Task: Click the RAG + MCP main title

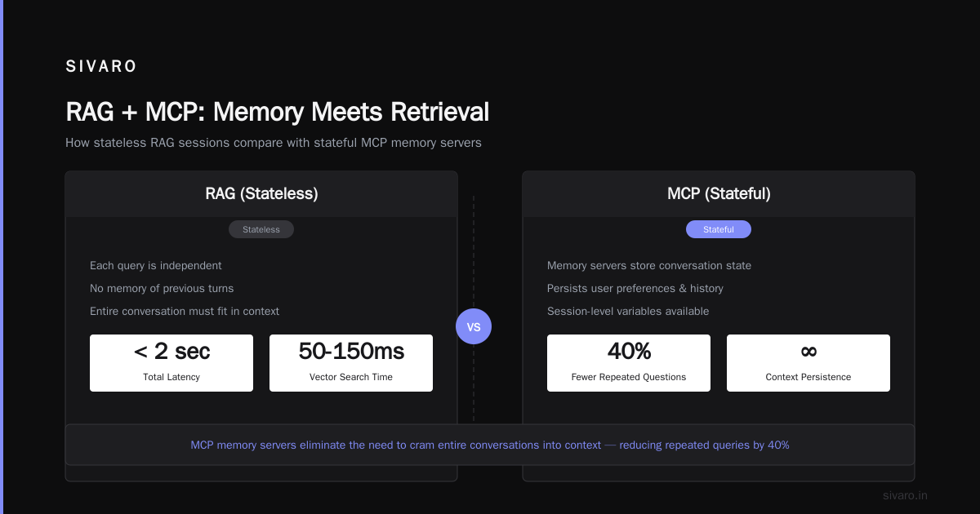Action: [x=278, y=112]
